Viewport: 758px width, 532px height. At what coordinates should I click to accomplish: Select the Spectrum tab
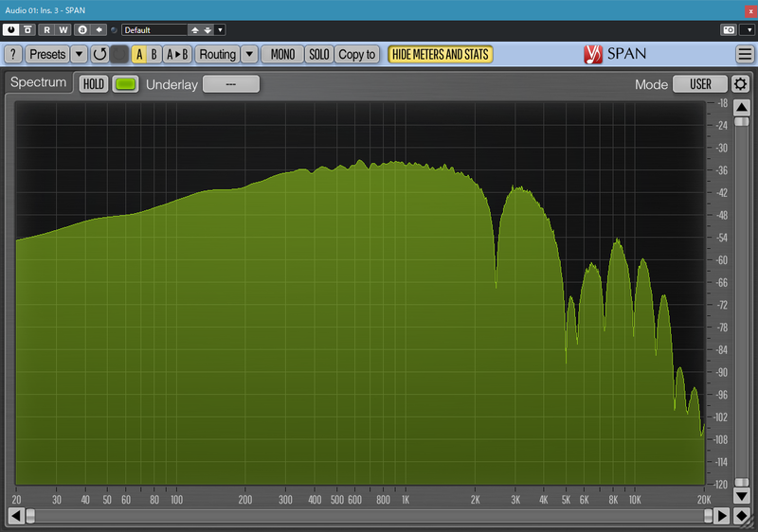pos(39,82)
